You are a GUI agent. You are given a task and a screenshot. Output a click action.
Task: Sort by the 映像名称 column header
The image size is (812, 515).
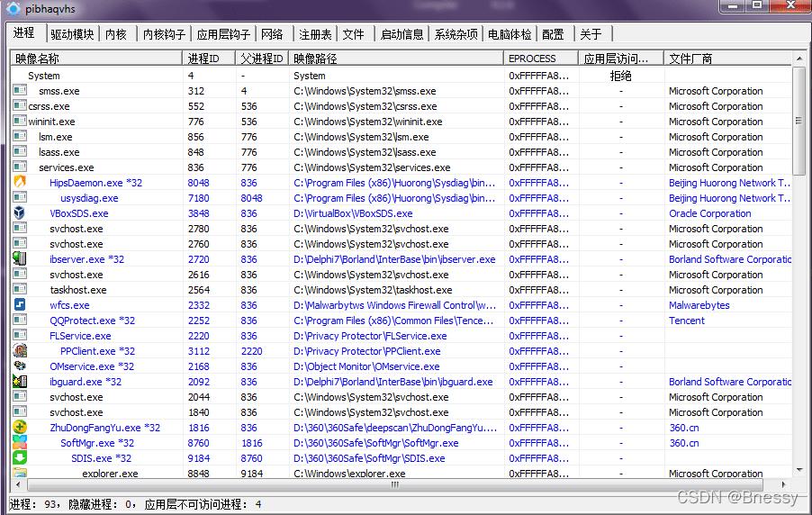[x=96, y=59]
